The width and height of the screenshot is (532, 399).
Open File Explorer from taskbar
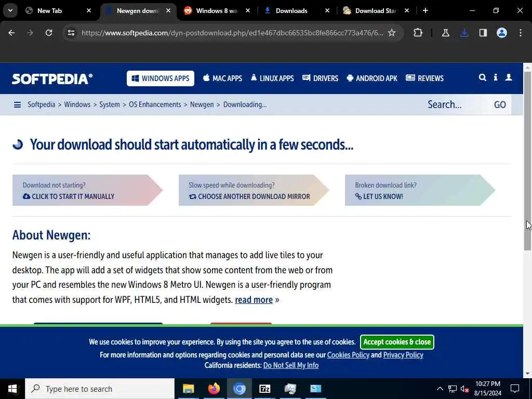(188, 389)
